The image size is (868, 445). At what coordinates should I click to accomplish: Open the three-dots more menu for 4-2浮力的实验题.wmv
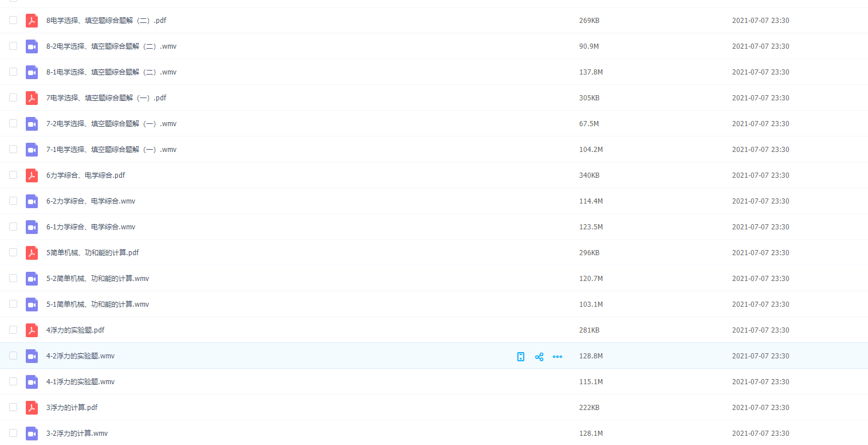(557, 357)
